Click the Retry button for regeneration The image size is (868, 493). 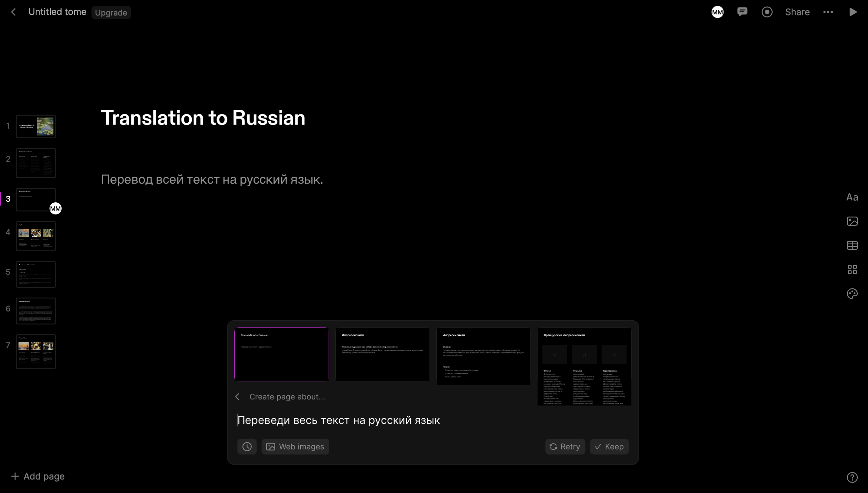click(565, 446)
